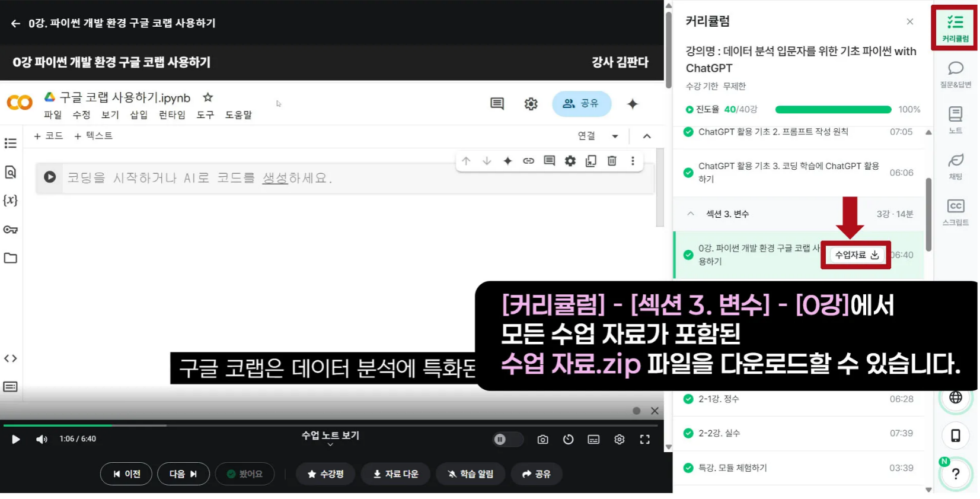Go to previous lesson with 이전

pos(126,474)
